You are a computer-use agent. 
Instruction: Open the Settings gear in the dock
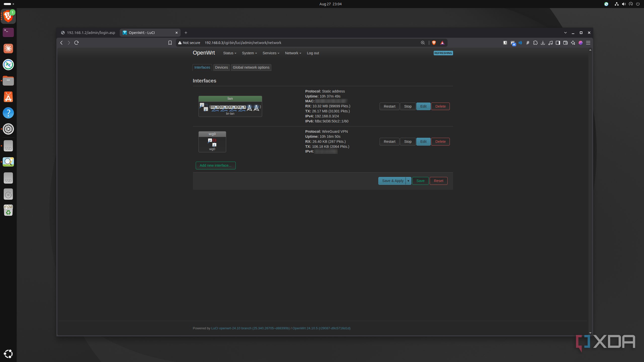[8, 129]
